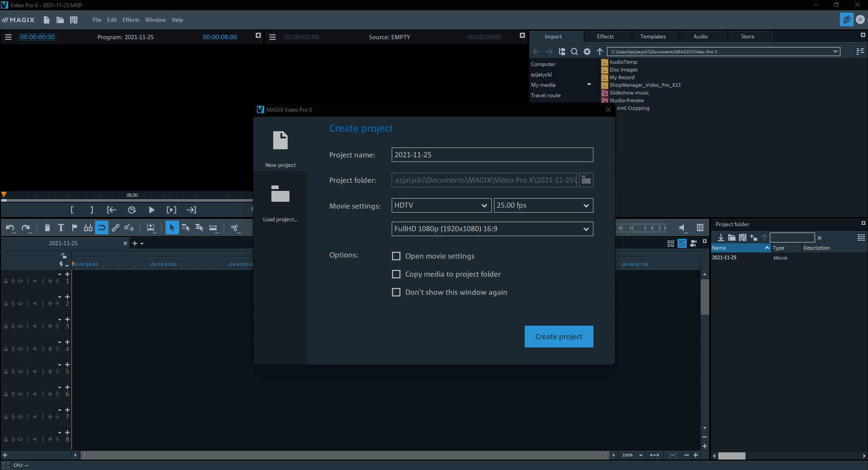Open the zoom 100% dropdown arrow
The height and width of the screenshot is (470, 868).
[x=641, y=456]
